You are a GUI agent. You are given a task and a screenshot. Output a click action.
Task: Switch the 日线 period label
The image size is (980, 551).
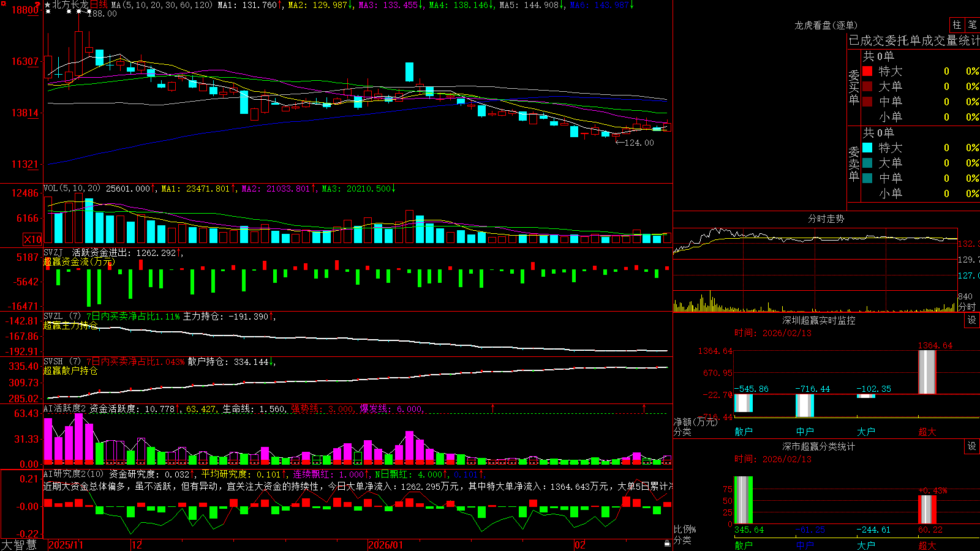tap(99, 5)
